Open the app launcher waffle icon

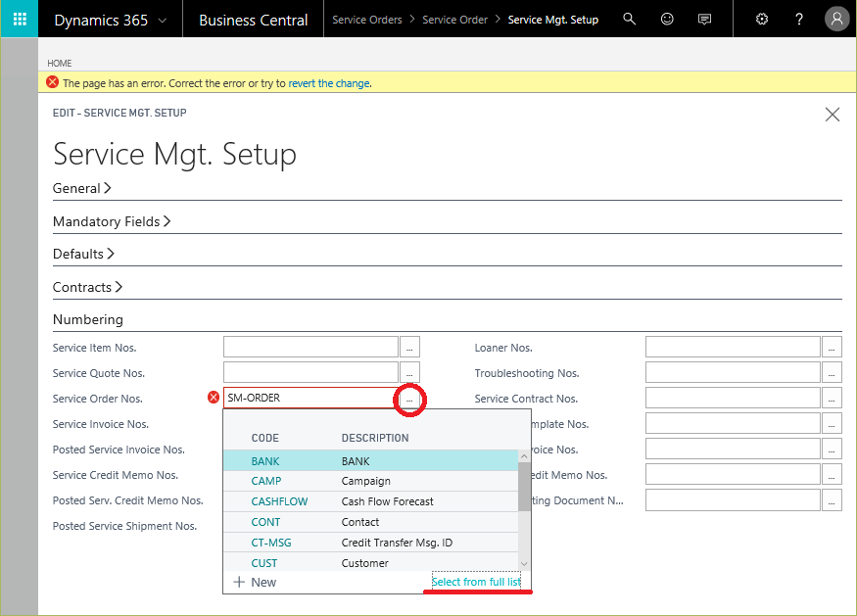[20, 20]
